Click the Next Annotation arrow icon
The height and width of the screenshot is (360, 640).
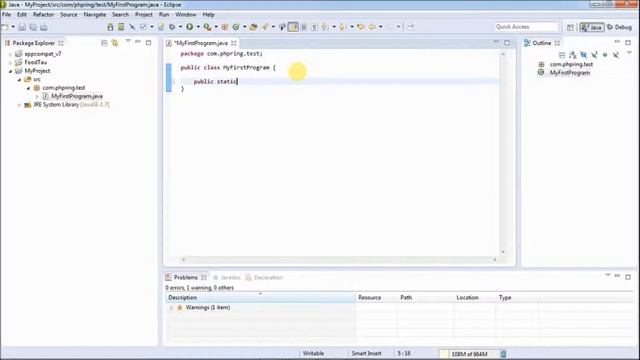pos(325,27)
